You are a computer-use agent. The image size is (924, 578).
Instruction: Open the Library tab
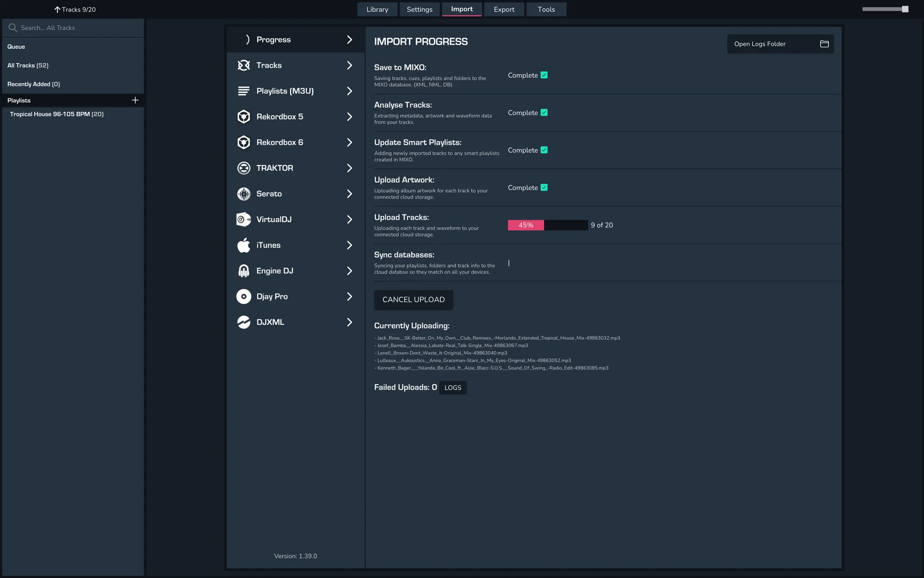click(x=377, y=9)
